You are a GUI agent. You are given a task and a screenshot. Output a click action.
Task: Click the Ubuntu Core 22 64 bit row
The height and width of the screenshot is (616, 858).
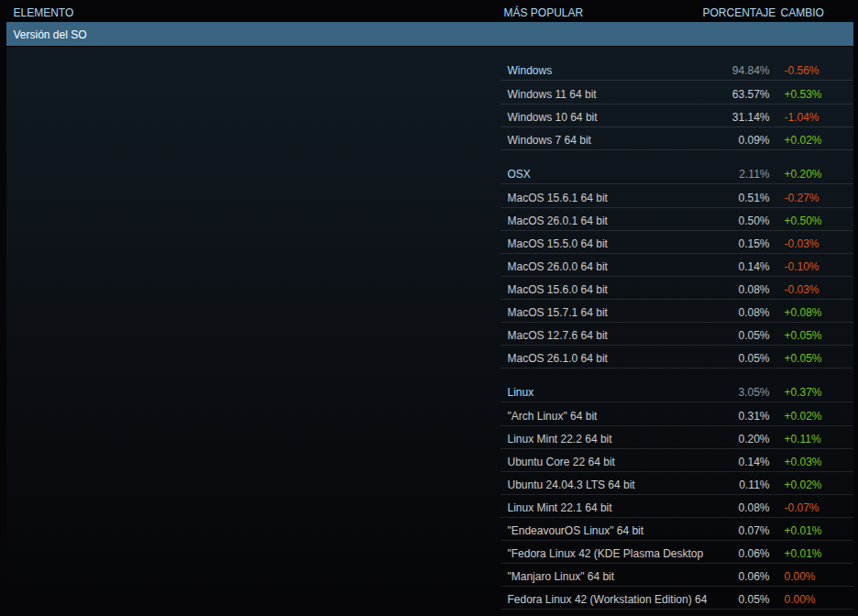(561, 462)
